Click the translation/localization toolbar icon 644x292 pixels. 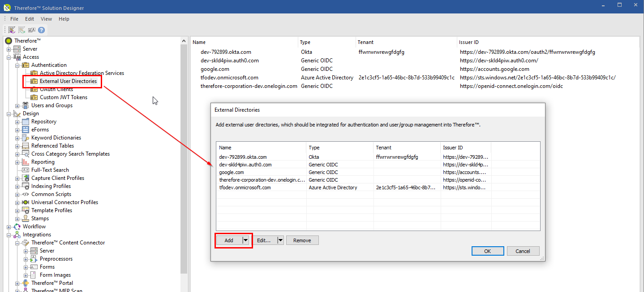tap(31, 30)
